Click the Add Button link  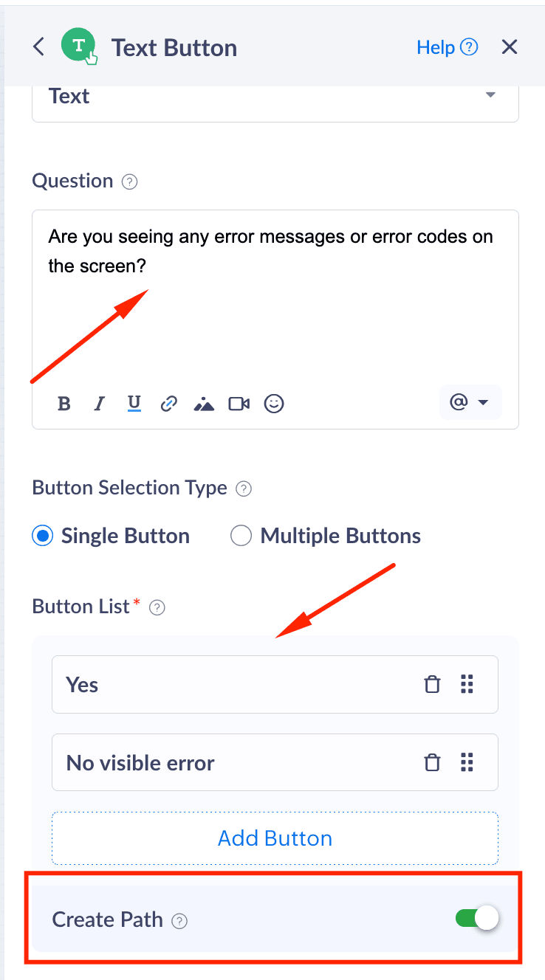(x=275, y=838)
